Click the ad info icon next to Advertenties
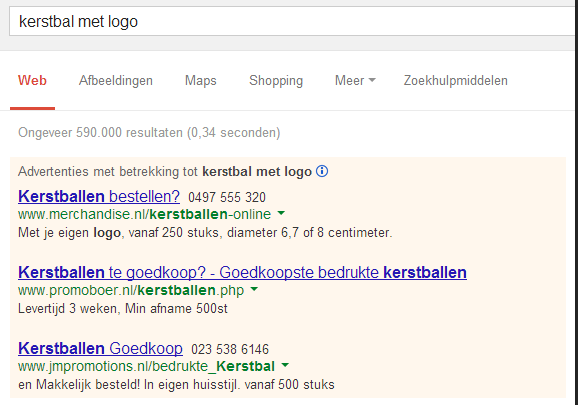578x405 pixels. pyautogui.click(x=322, y=171)
